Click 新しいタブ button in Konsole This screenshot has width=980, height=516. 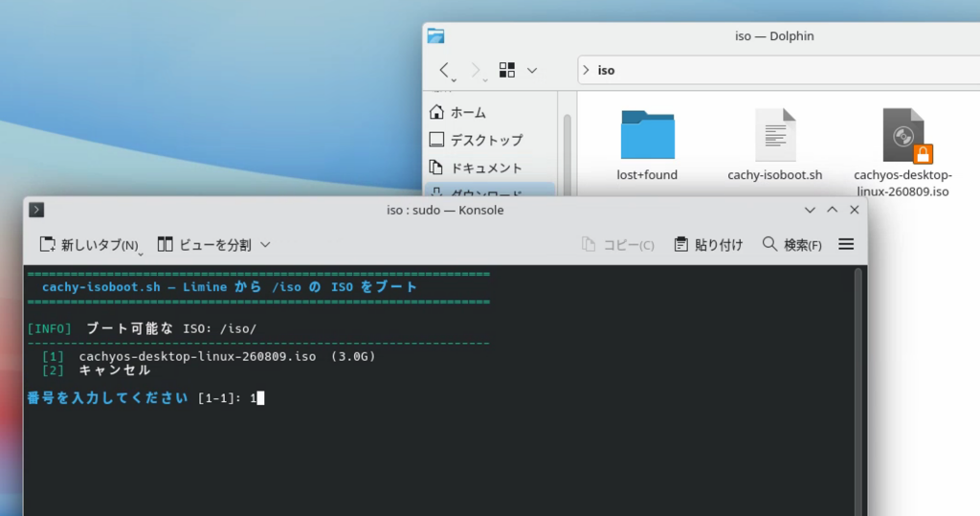point(90,244)
